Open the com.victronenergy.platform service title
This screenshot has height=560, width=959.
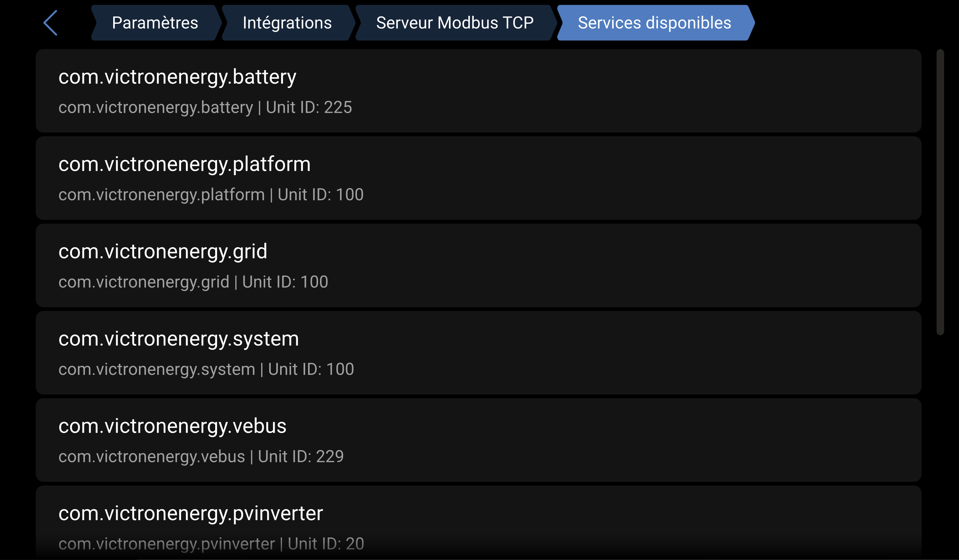tap(184, 164)
